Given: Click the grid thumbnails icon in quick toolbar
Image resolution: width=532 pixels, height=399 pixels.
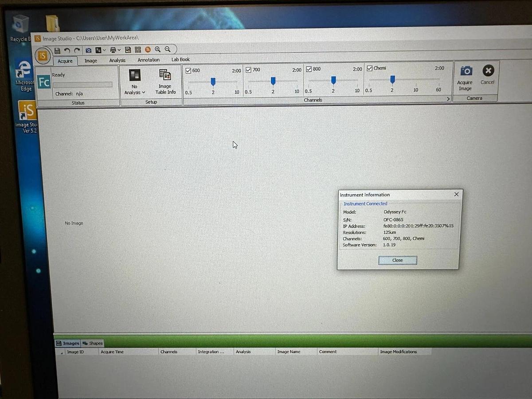Looking at the screenshot, I should coord(138,50).
